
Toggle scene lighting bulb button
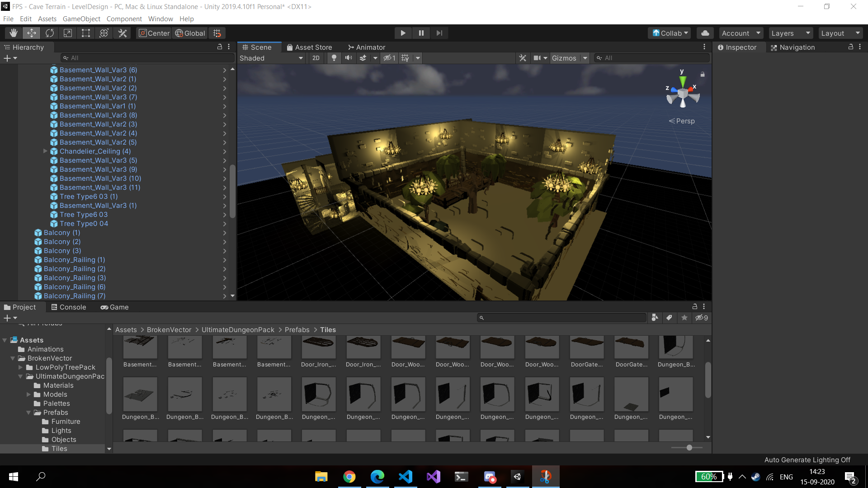[x=334, y=58]
